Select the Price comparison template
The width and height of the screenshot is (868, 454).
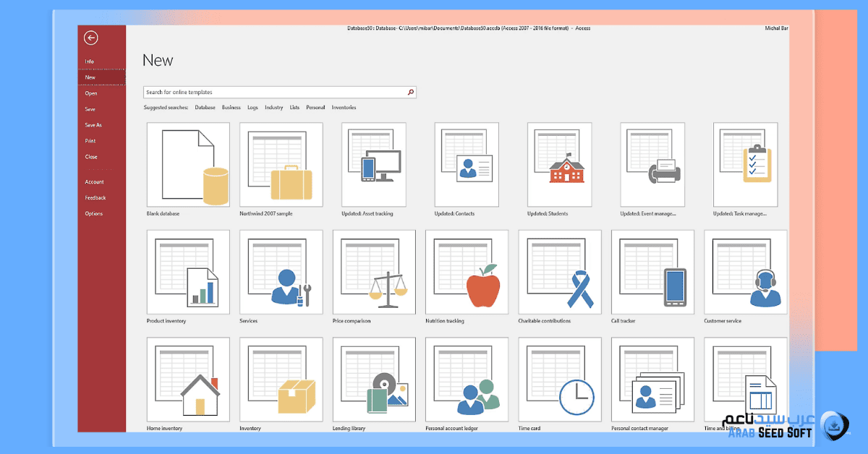point(374,272)
